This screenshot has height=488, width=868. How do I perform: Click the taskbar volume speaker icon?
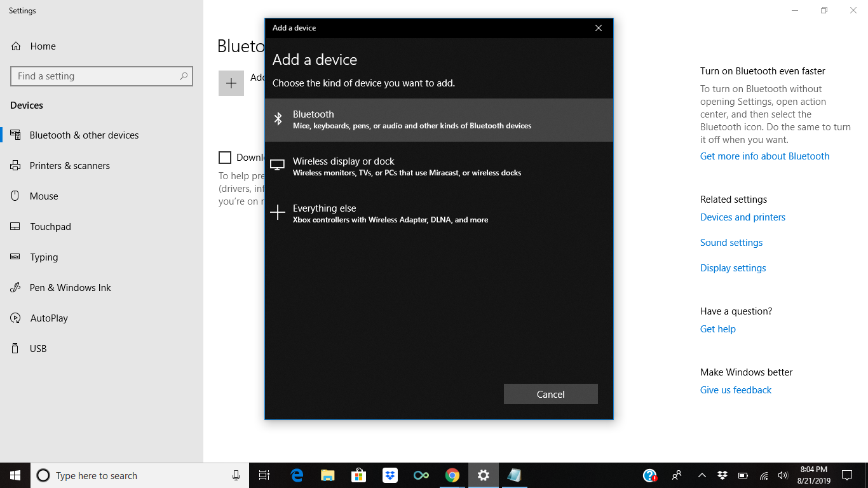pyautogui.click(x=782, y=475)
